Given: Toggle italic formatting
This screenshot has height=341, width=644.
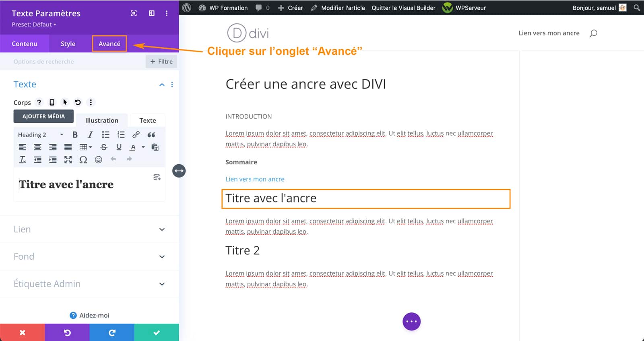Looking at the screenshot, I should [90, 135].
